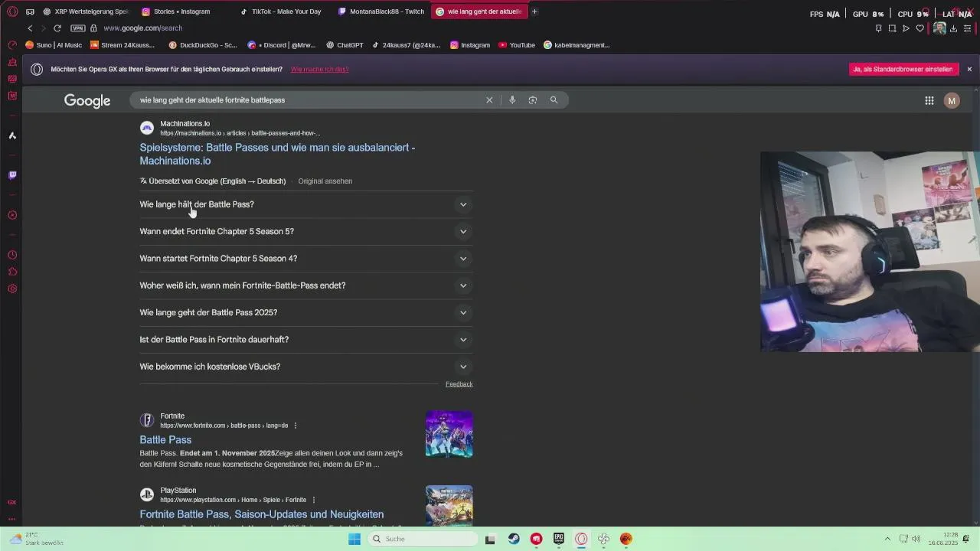Open the DuckDuckGo bookmark

pyautogui.click(x=203, y=45)
